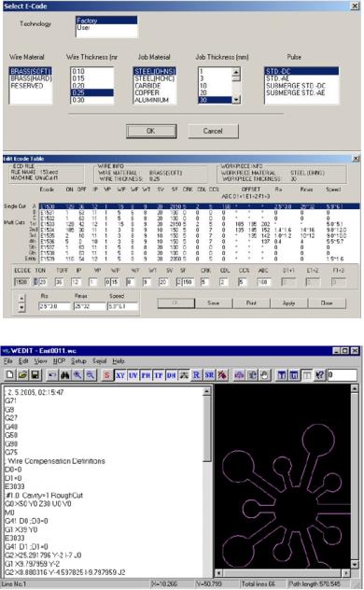Open the File menu in WEDIT
364x590 pixels.
click(7, 361)
